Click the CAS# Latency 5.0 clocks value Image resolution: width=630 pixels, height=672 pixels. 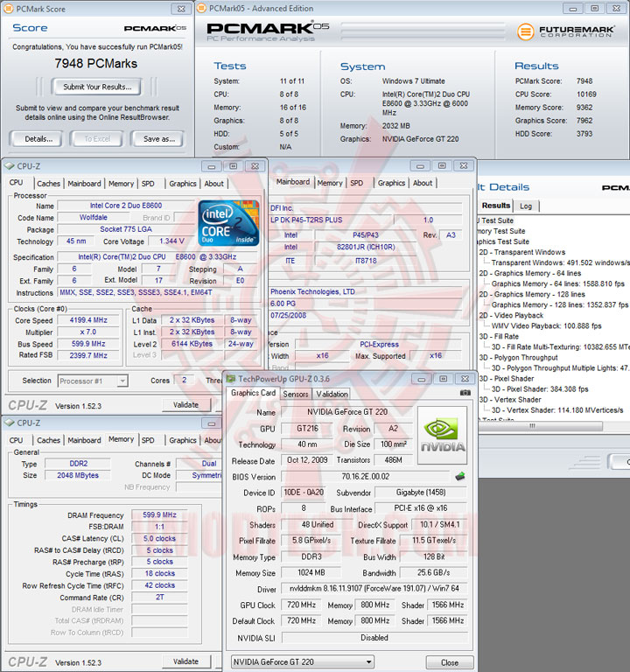[159, 538]
